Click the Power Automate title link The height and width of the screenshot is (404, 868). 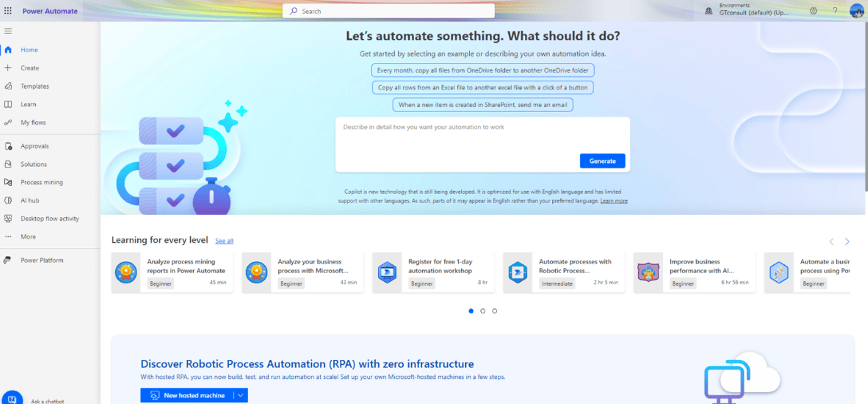coord(50,11)
